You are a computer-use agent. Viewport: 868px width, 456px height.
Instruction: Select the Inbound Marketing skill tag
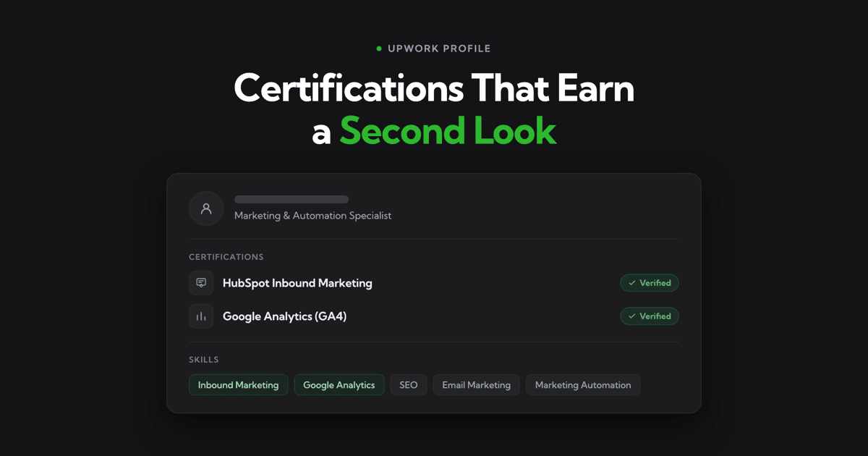pos(239,385)
